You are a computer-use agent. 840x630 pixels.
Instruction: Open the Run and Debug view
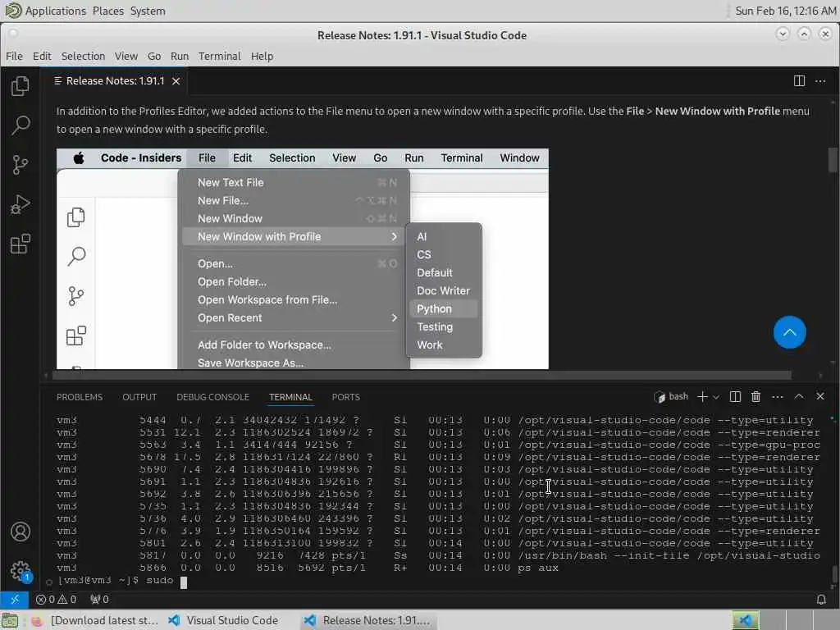click(21, 204)
